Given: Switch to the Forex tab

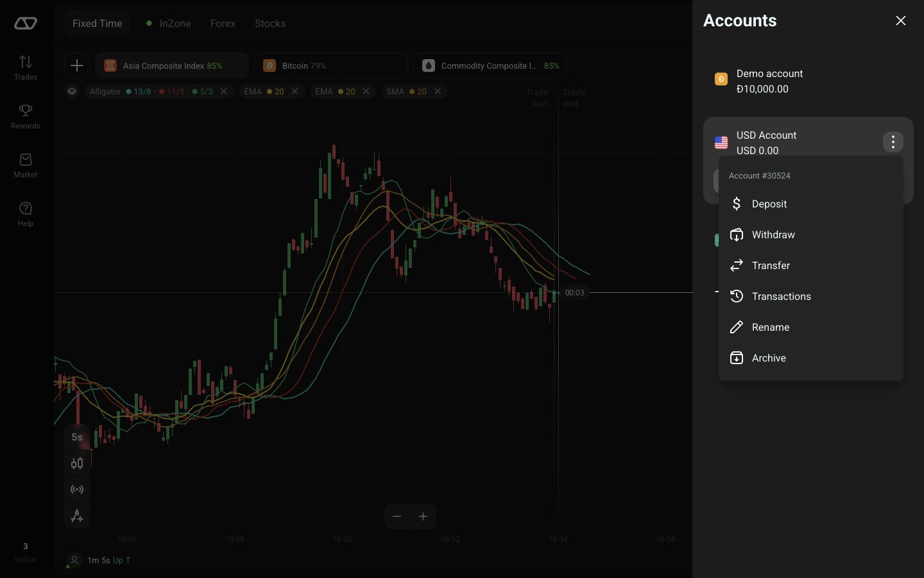Looking at the screenshot, I should tap(223, 23).
